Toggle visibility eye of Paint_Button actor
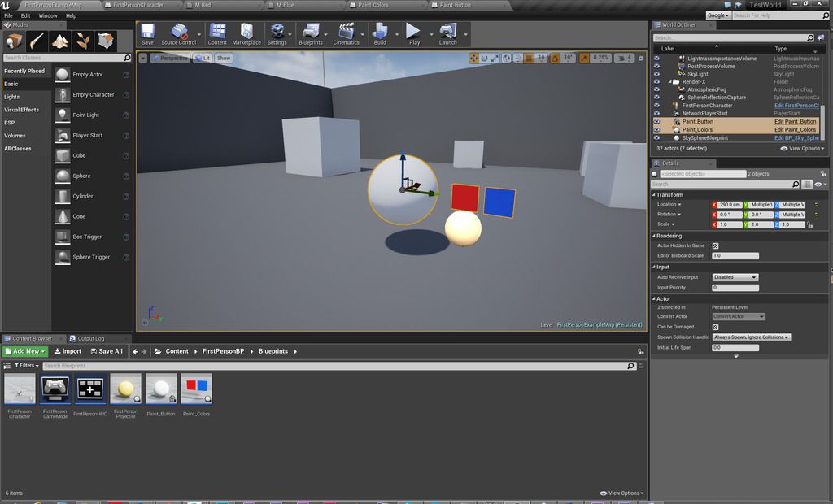The image size is (833, 504). pyautogui.click(x=656, y=122)
